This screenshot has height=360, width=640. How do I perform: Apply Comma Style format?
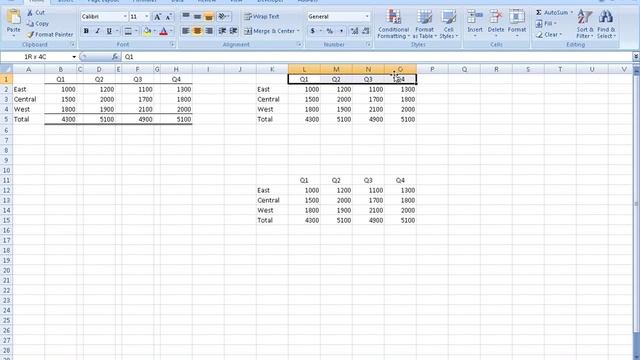point(341,31)
